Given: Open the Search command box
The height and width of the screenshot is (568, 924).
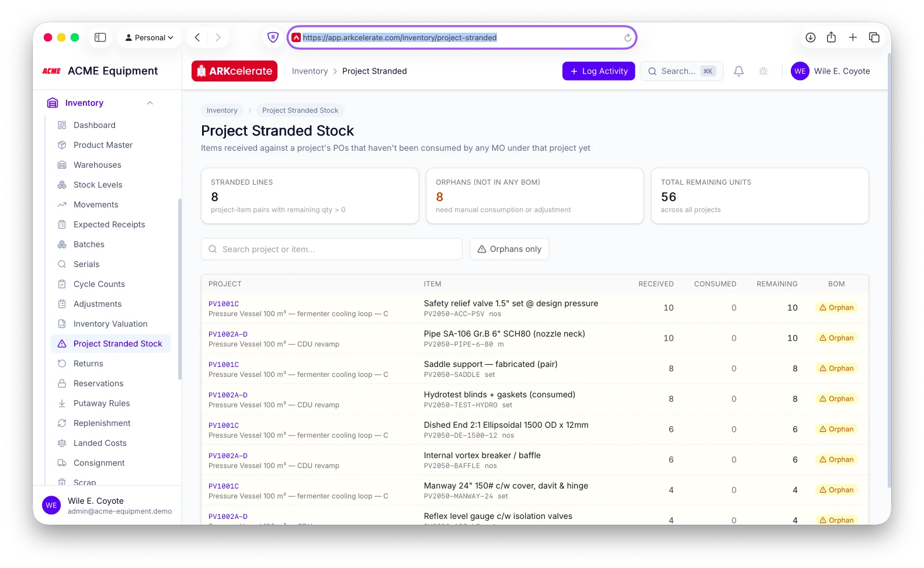Looking at the screenshot, I should pyautogui.click(x=682, y=71).
